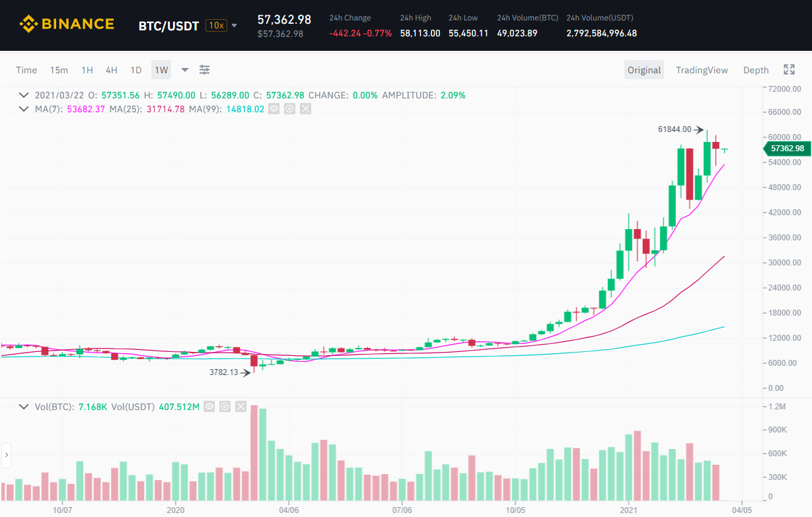This screenshot has height=517, width=812.
Task: Remove the MA indicator from chart
Action: (305, 109)
